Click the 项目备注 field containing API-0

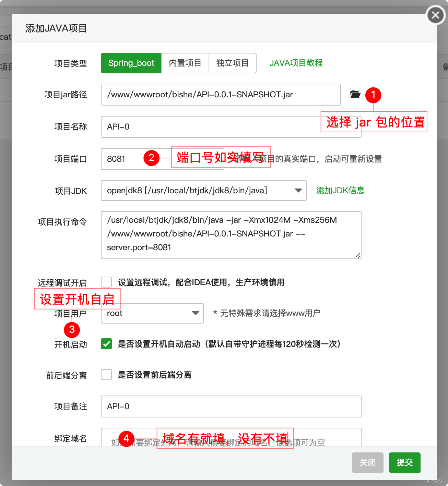[x=231, y=406]
